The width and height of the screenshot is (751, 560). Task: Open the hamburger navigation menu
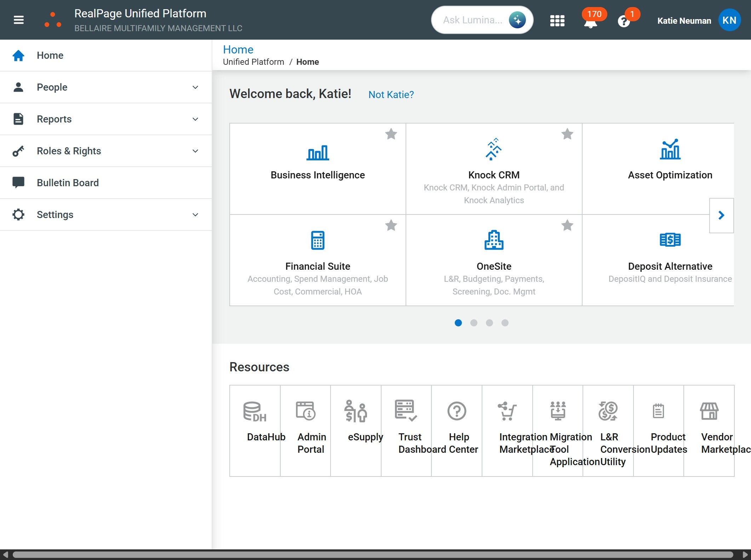(x=18, y=20)
